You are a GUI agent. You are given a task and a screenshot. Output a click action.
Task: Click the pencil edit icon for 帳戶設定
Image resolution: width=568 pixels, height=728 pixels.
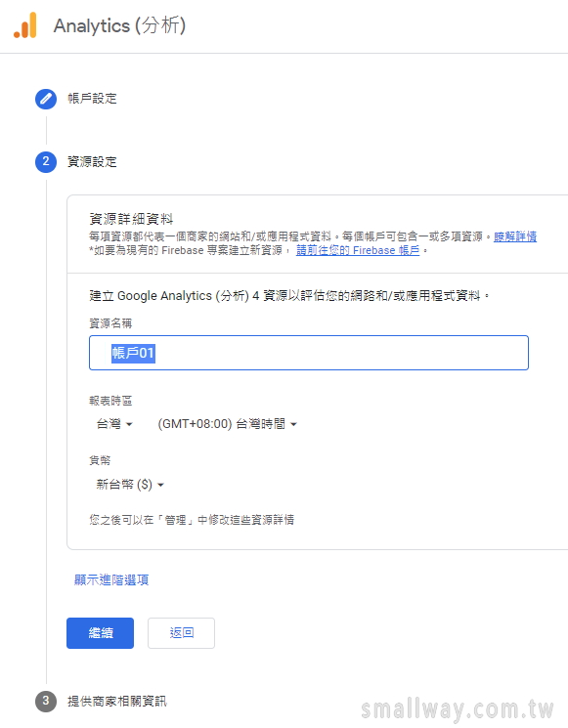click(46, 99)
